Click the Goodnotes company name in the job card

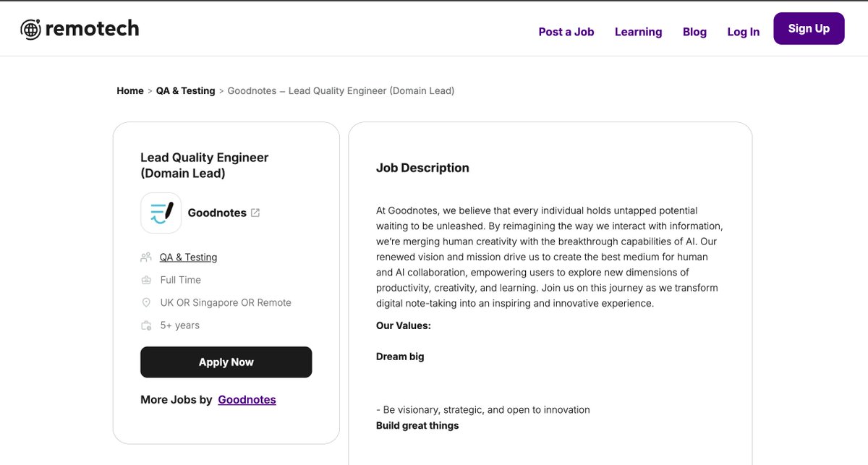point(217,213)
